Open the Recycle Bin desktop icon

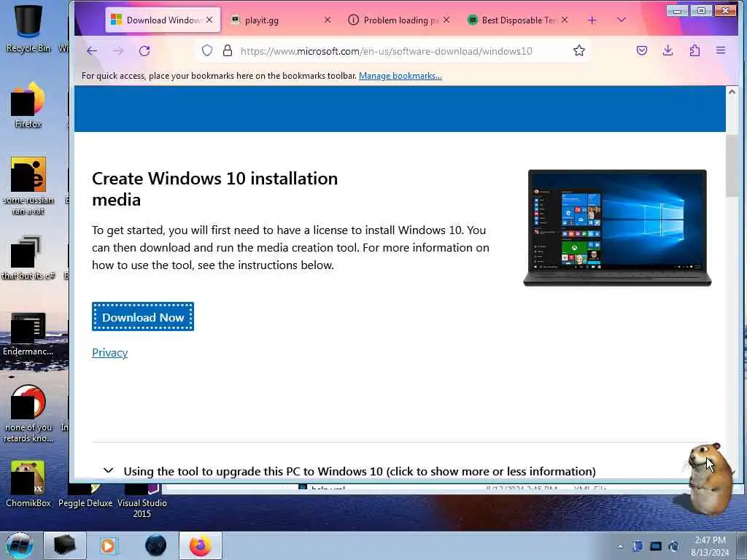(28, 27)
